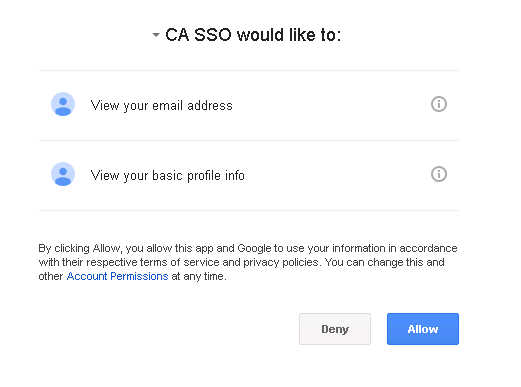Select the 'View your email address' permission text
Viewport: 521px width, 387px height.
coord(162,106)
